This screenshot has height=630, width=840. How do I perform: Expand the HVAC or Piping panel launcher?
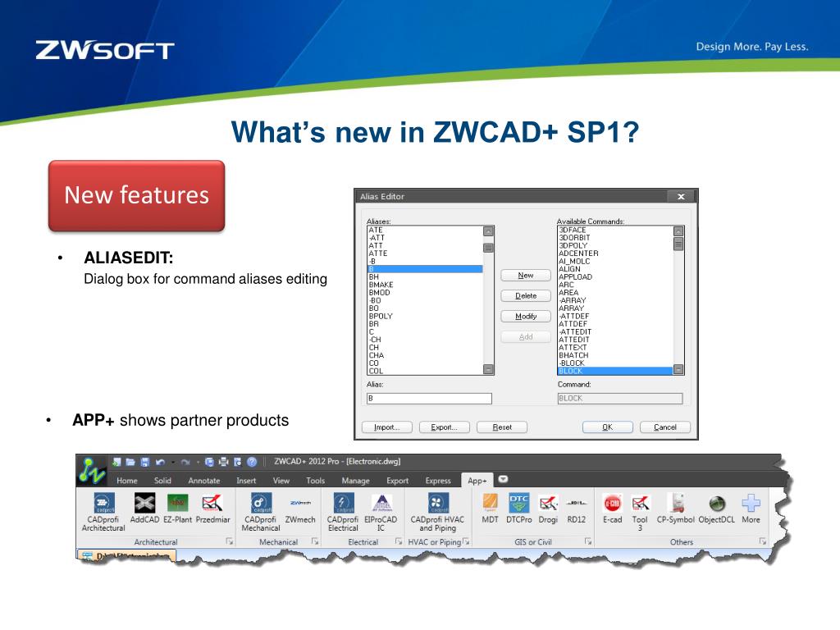point(466,541)
